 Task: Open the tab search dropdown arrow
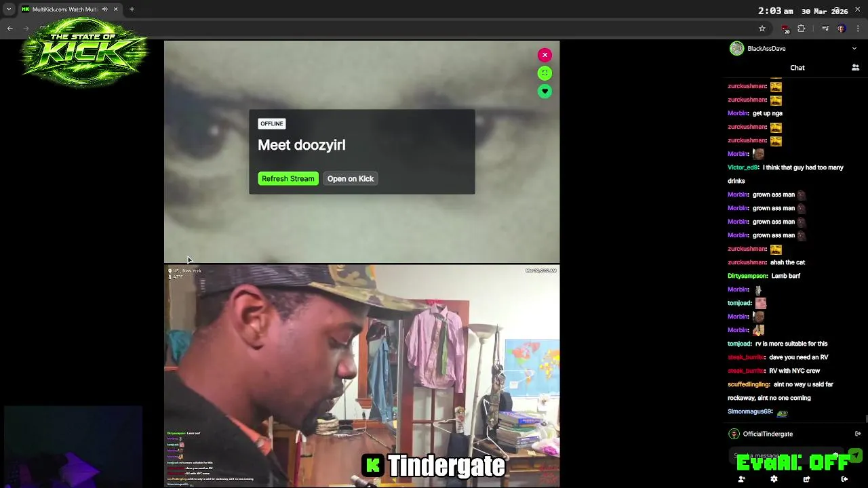[x=9, y=9]
